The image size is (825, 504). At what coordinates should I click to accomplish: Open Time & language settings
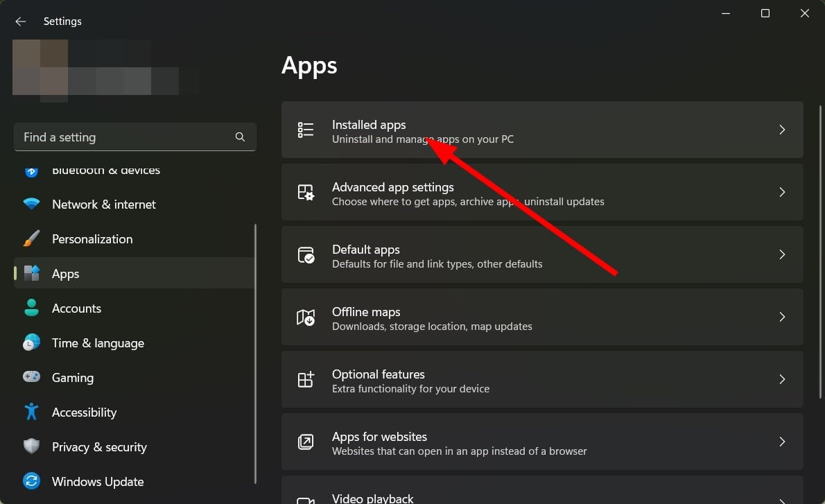tap(98, 342)
